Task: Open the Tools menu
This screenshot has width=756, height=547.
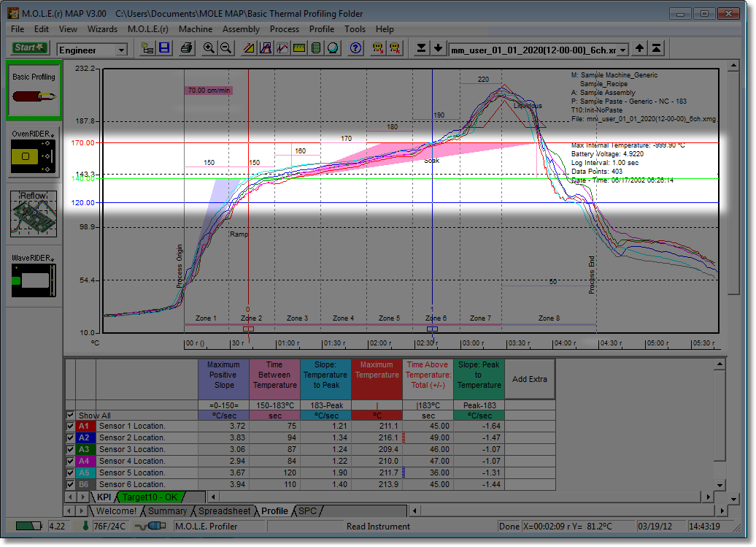Action: (355, 29)
